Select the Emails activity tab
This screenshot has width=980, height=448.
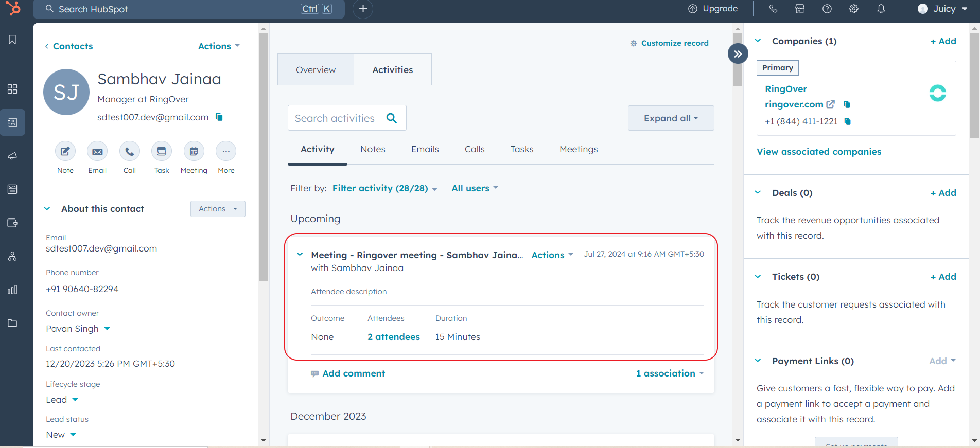coord(425,149)
